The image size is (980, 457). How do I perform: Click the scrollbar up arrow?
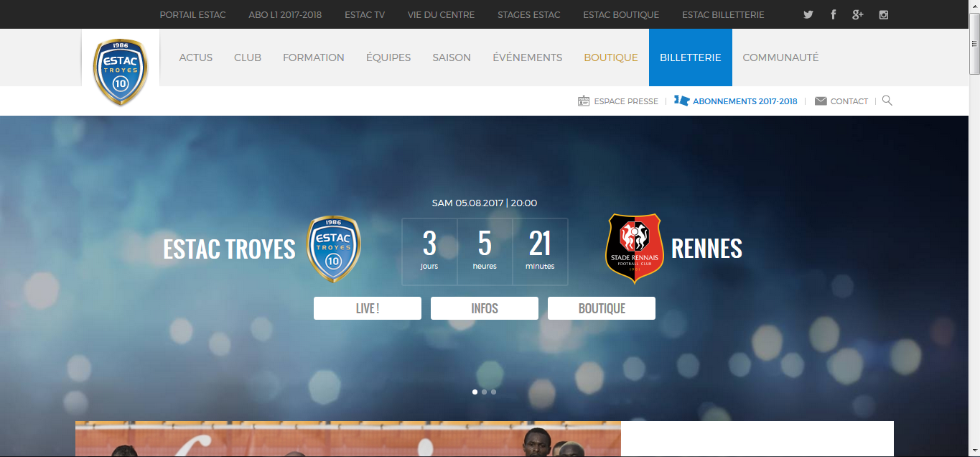coord(974,5)
